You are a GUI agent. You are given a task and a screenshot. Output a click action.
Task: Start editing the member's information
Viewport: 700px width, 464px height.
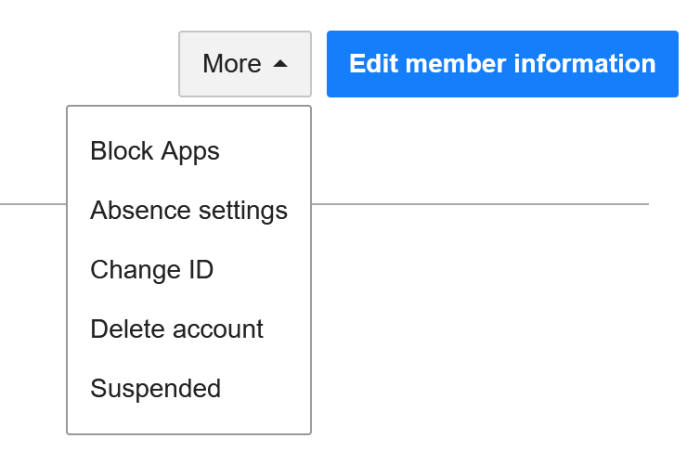pos(502,64)
